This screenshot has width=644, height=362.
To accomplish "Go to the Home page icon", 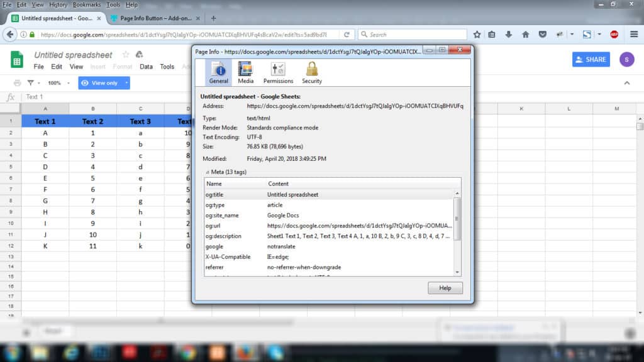I will [x=525, y=35].
